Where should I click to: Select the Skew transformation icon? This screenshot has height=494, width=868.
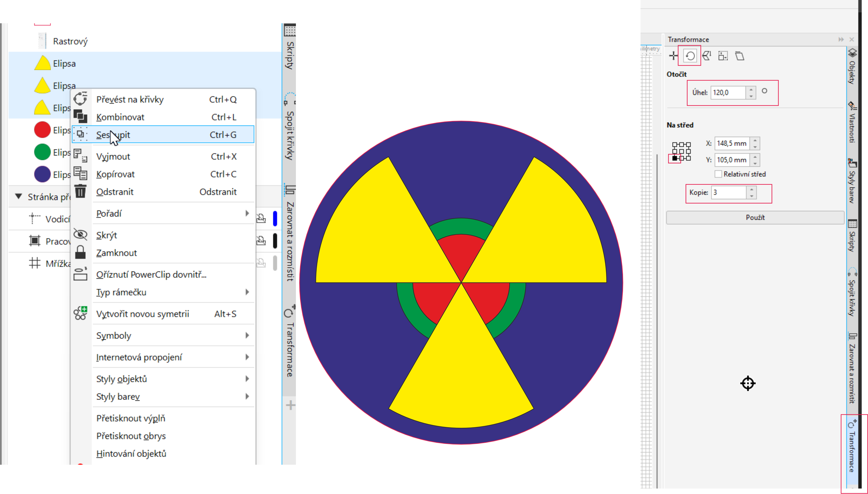click(x=739, y=56)
